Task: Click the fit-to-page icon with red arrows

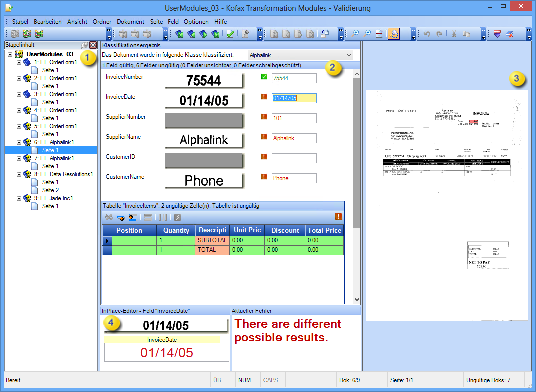Action: [379, 34]
